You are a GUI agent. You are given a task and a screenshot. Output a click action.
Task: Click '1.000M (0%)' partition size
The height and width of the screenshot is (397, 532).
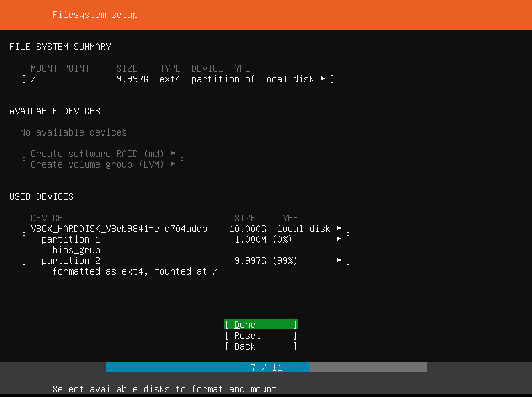tap(263, 240)
